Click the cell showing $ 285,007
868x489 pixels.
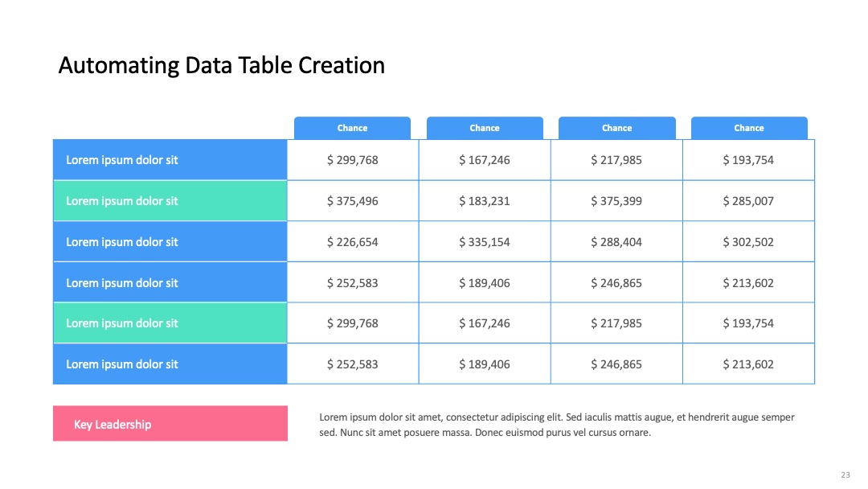pyautogui.click(x=748, y=201)
